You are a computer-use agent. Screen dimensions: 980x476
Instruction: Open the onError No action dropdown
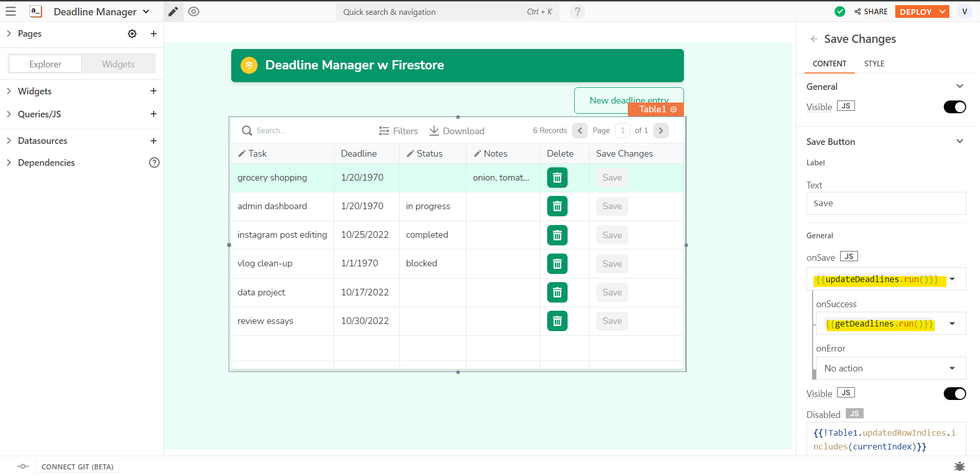click(x=889, y=368)
